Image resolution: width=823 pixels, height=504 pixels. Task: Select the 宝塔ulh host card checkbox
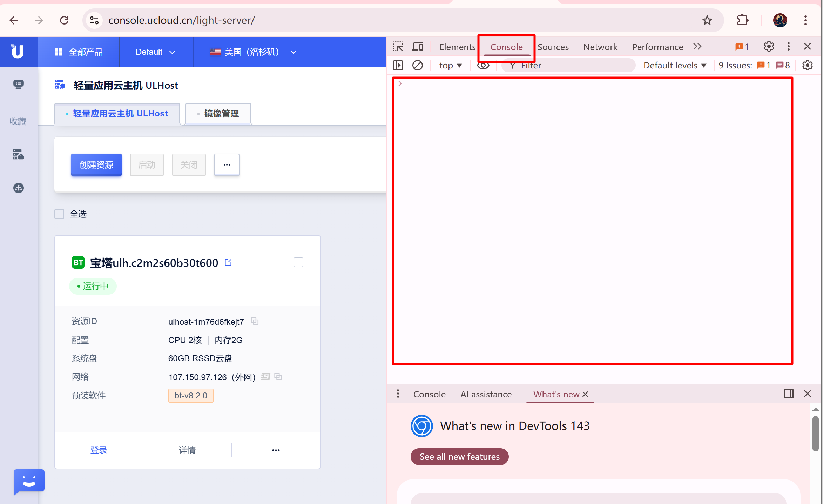[x=298, y=262]
